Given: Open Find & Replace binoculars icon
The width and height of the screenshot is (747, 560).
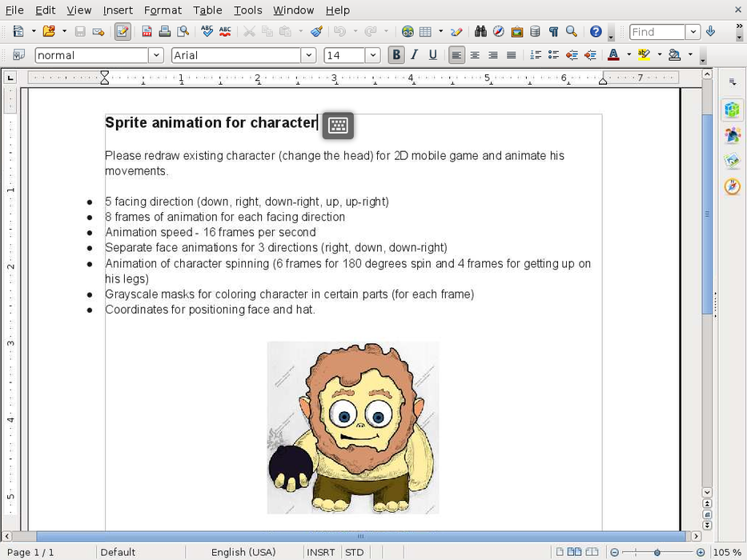Looking at the screenshot, I should tap(480, 32).
